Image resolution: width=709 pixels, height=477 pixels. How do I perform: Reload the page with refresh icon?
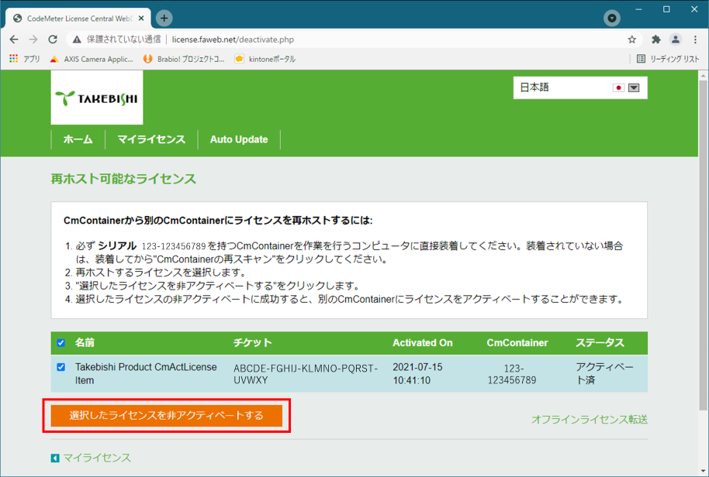[x=53, y=40]
